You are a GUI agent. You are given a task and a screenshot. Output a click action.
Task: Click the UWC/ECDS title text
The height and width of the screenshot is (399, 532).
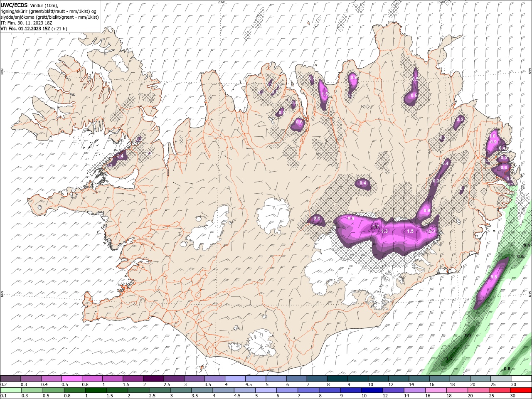[x=14, y=5]
